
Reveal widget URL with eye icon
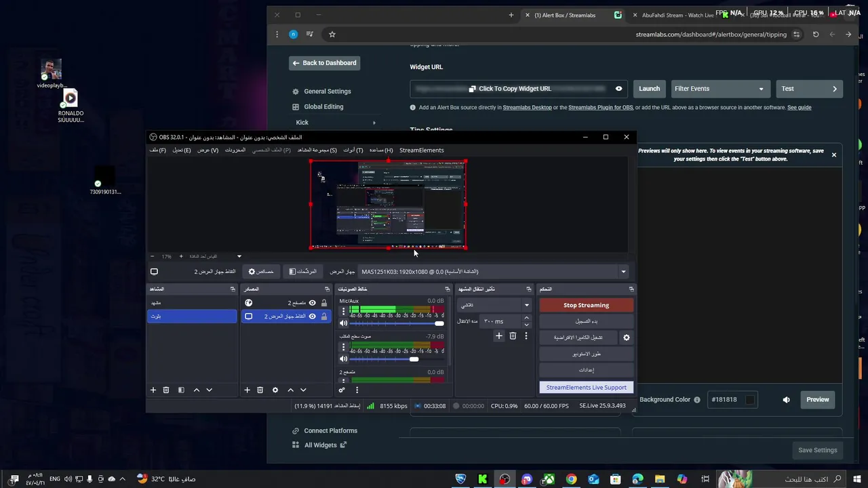pyautogui.click(x=618, y=89)
